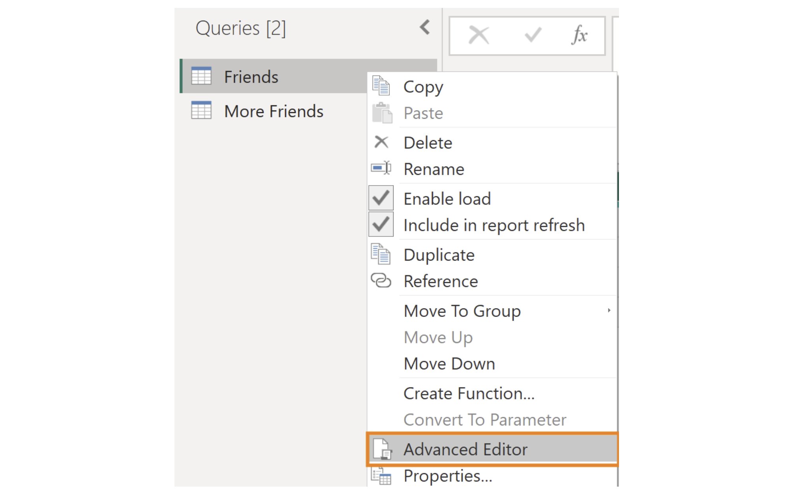Confirm formula with the checkmark button

tap(533, 35)
